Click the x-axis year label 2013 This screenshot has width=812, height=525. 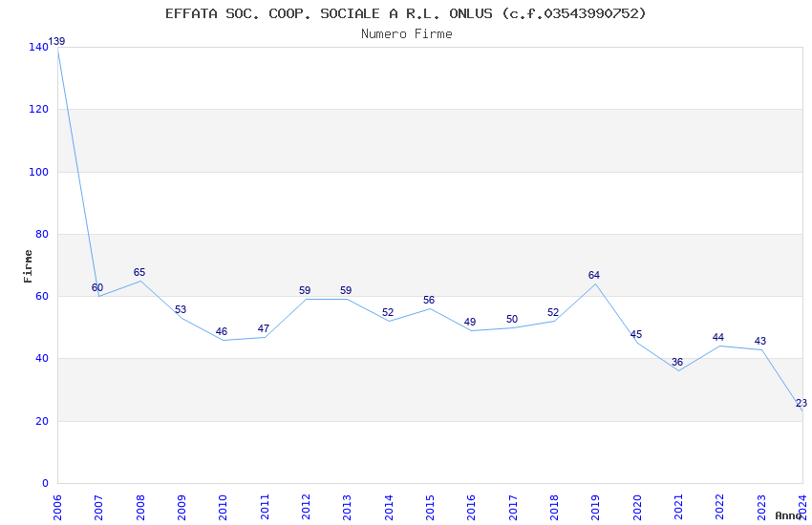coord(347,508)
